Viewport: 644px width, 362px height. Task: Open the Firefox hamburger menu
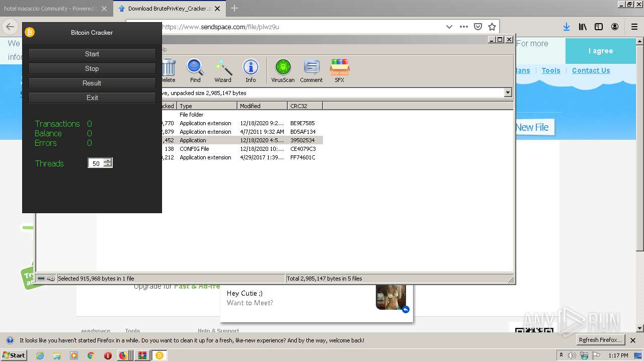click(634, 27)
